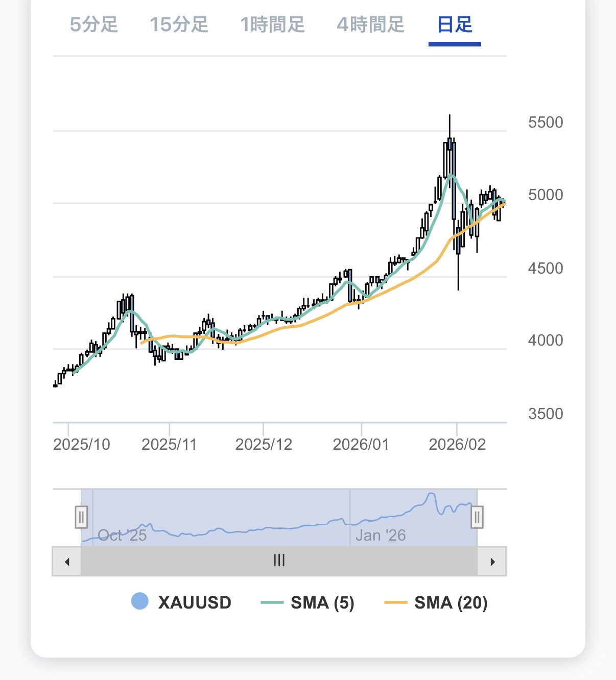The height and width of the screenshot is (680, 616).
Task: Select the 日足 daily tab
Action: click(455, 25)
